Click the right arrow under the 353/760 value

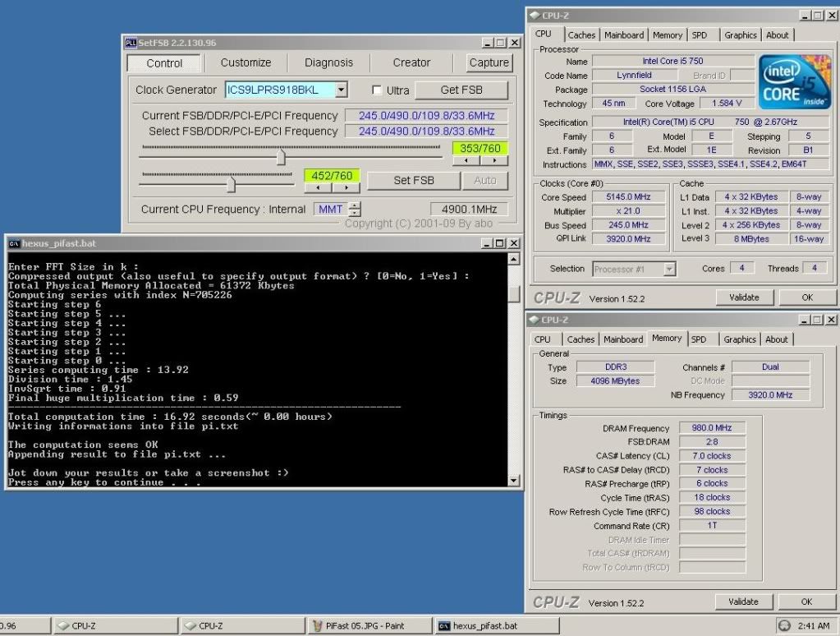point(494,160)
